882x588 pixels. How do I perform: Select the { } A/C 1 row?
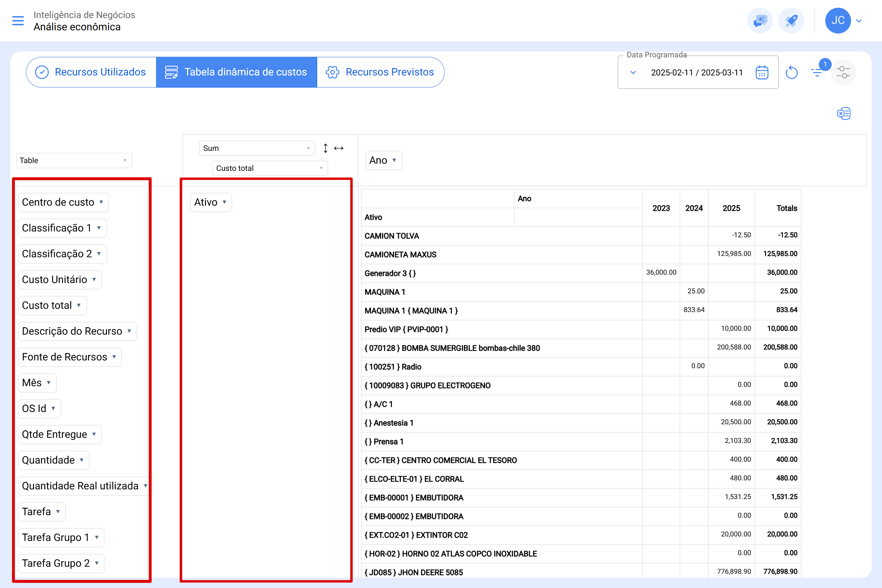(502, 404)
